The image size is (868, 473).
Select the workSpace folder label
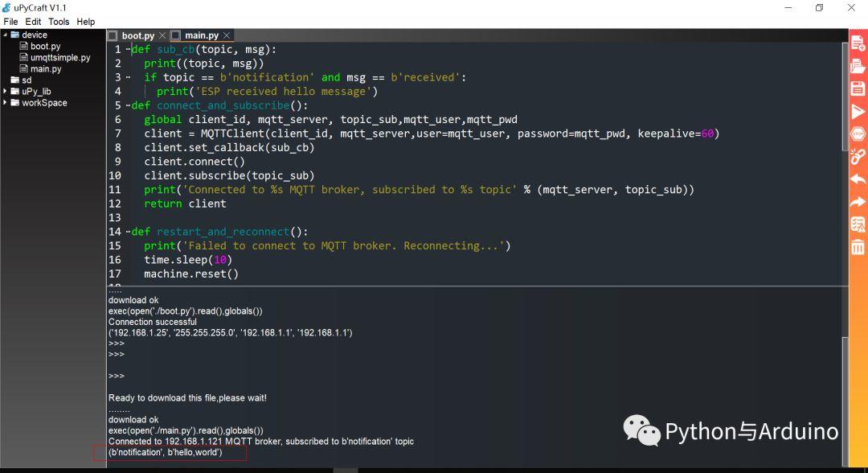(44, 102)
